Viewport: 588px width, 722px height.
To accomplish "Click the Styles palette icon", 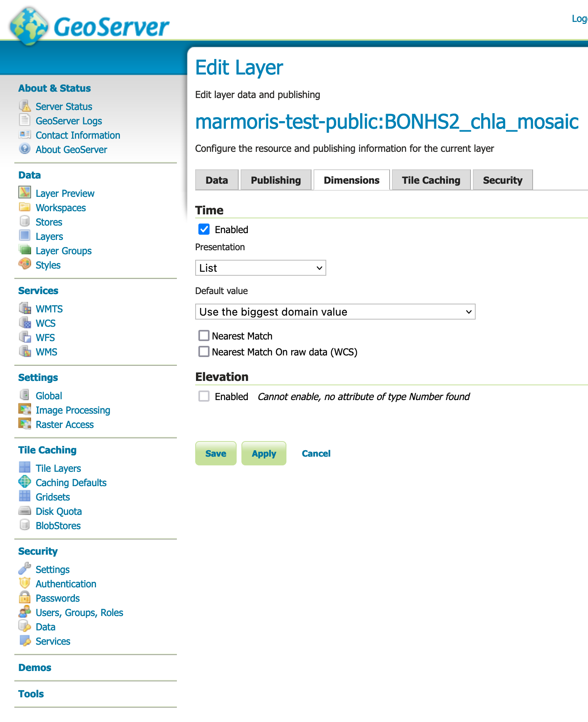I will click(25, 264).
